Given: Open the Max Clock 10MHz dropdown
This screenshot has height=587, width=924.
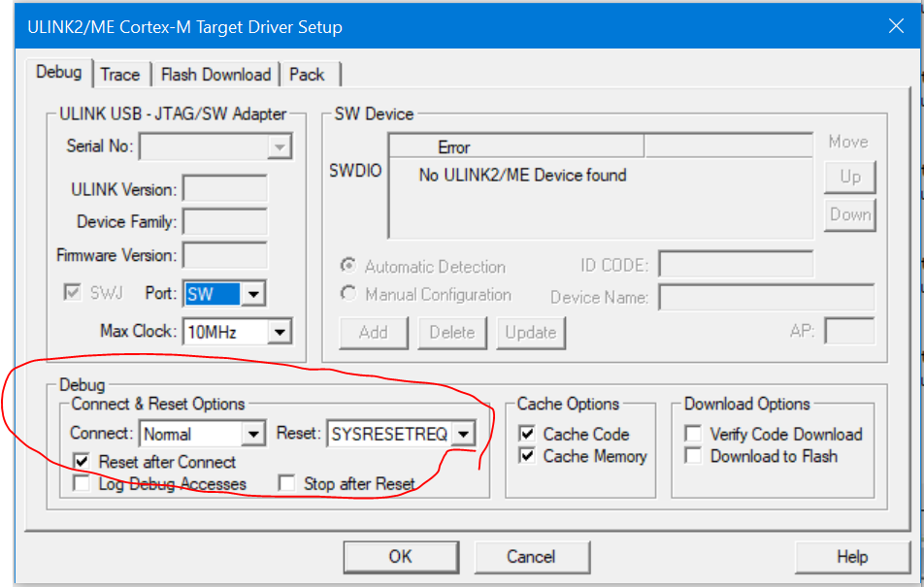Looking at the screenshot, I should pos(238,332).
